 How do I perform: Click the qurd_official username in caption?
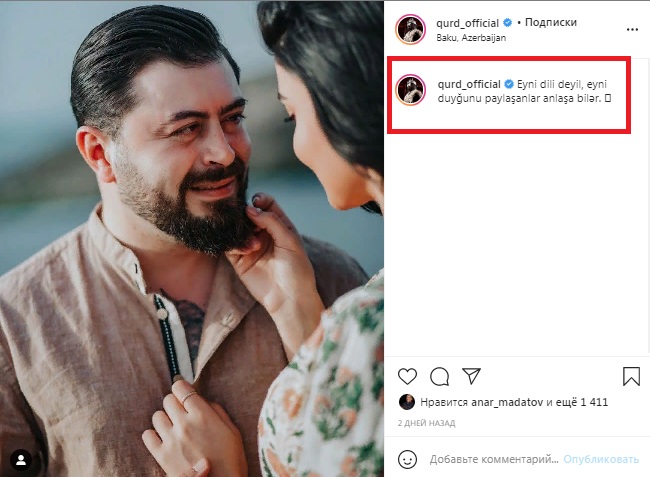[x=469, y=84]
